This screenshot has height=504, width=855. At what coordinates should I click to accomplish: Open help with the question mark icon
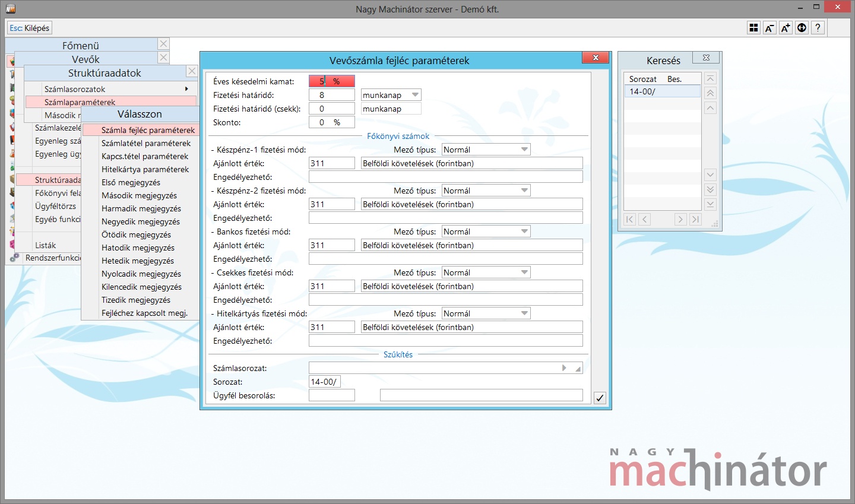pyautogui.click(x=818, y=28)
